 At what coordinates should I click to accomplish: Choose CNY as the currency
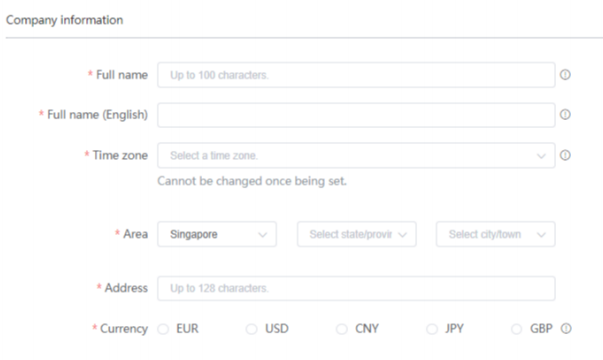[x=341, y=329]
